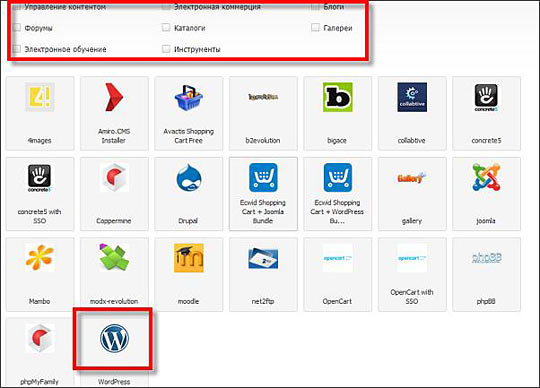Check the Управление контентом filter checkbox
Image resolution: width=540 pixels, height=388 pixels.
pyautogui.click(x=17, y=6)
